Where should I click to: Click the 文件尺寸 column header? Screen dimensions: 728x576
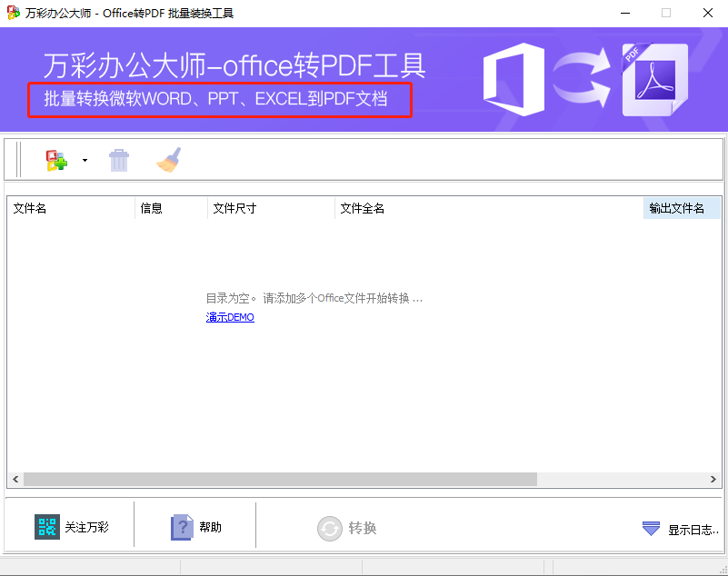(x=271, y=208)
